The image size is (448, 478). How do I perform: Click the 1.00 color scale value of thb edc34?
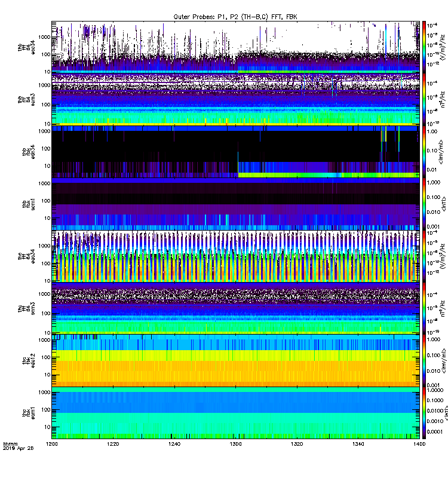(x=432, y=131)
